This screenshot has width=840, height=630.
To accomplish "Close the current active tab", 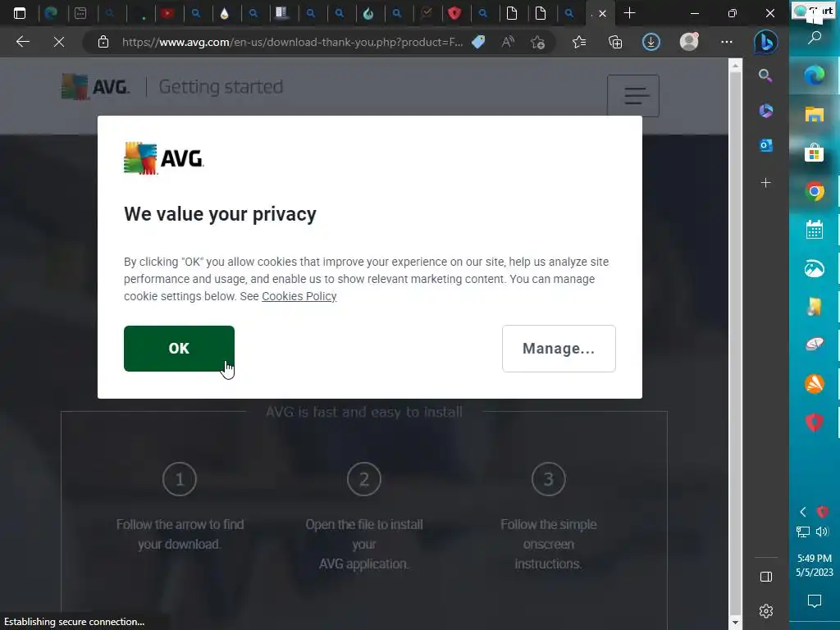I will coord(603,14).
